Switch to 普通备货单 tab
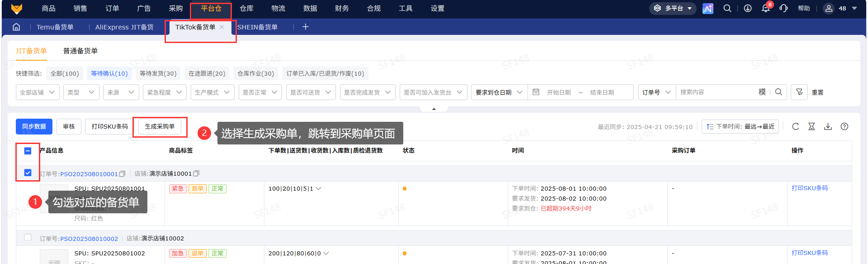Screen dimensions: 868x264 (x=80, y=51)
